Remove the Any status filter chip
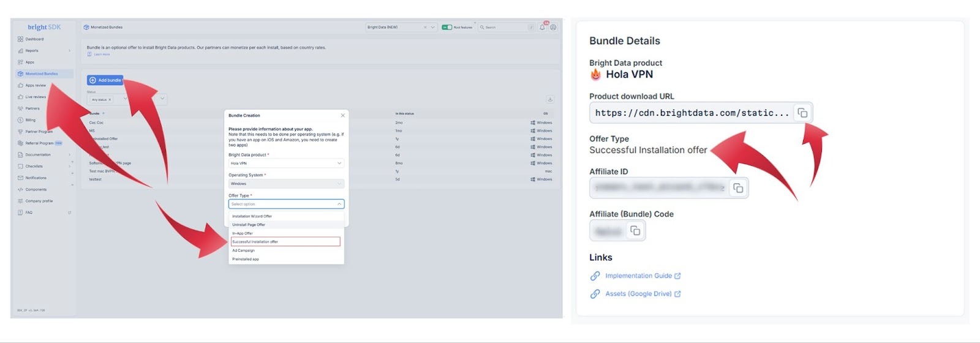The height and width of the screenshot is (343, 980). (x=110, y=99)
